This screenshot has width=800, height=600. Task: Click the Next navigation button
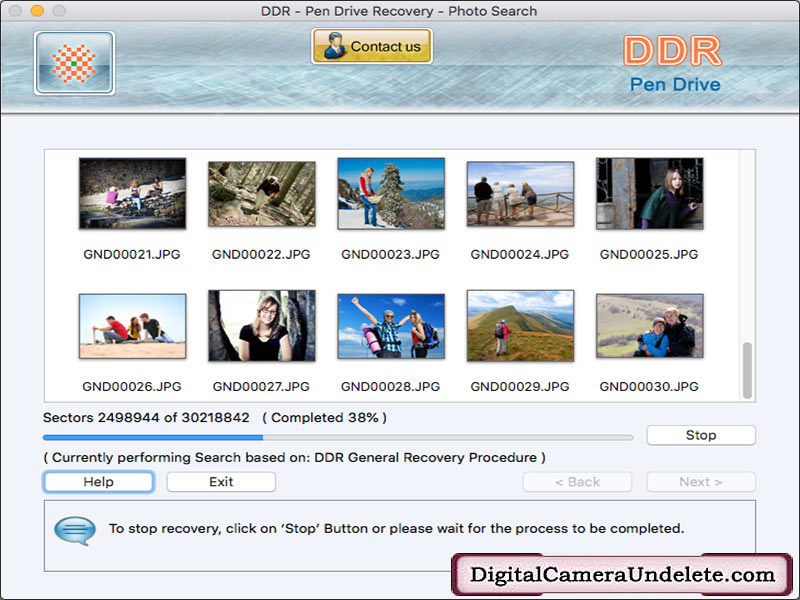tap(700, 482)
